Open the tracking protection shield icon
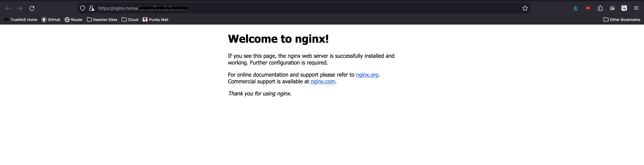Viewport: 644px width, 165px height. (82, 8)
